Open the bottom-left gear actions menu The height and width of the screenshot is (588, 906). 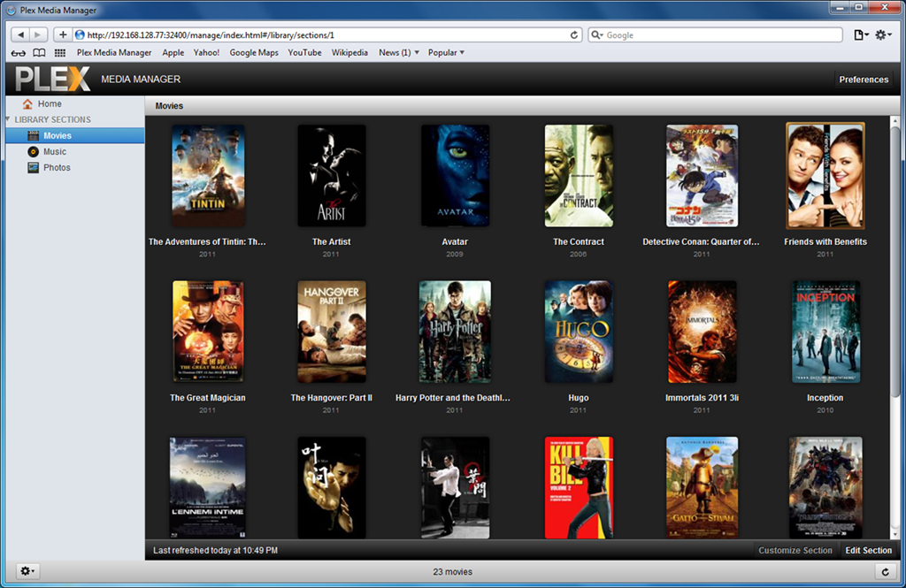click(x=27, y=571)
